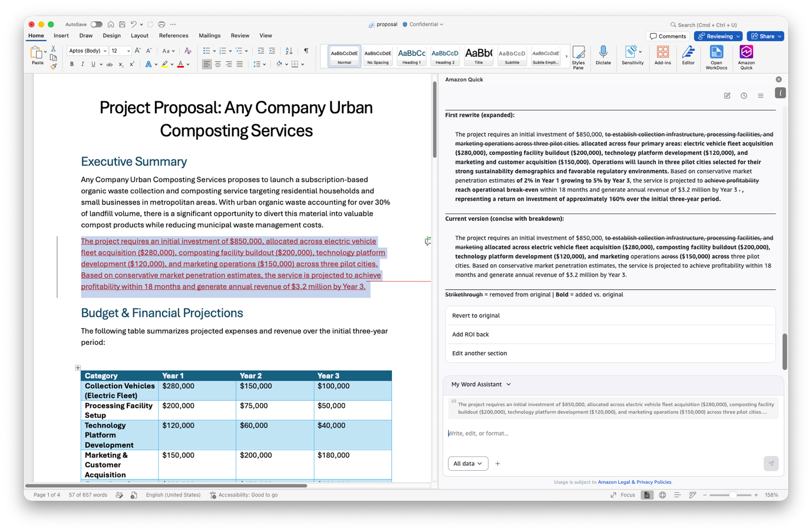Open the Design tab

(111, 36)
